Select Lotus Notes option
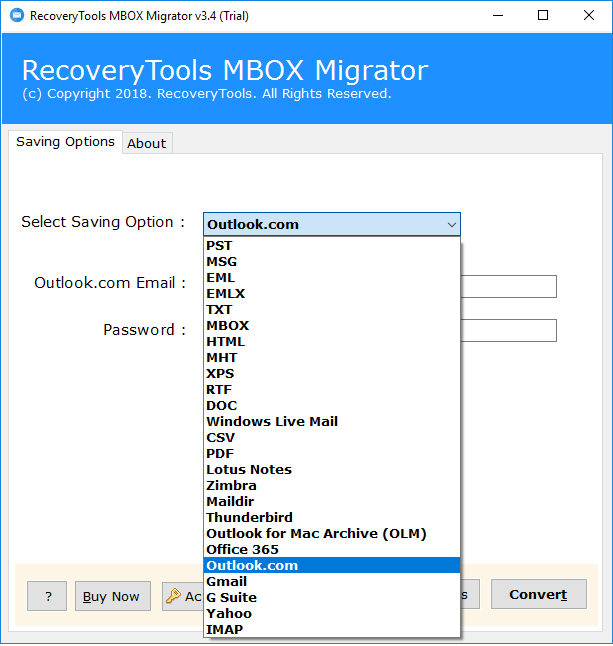The height and width of the screenshot is (646, 613). 332,470
